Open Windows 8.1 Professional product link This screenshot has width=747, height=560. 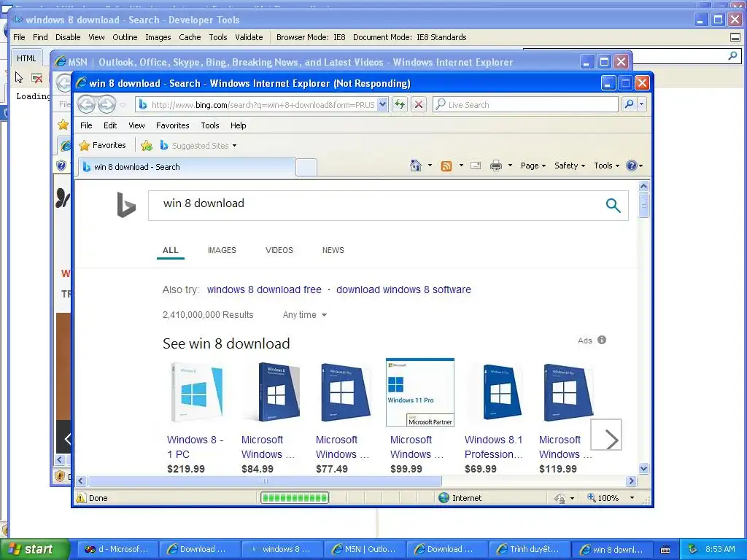coord(494,447)
